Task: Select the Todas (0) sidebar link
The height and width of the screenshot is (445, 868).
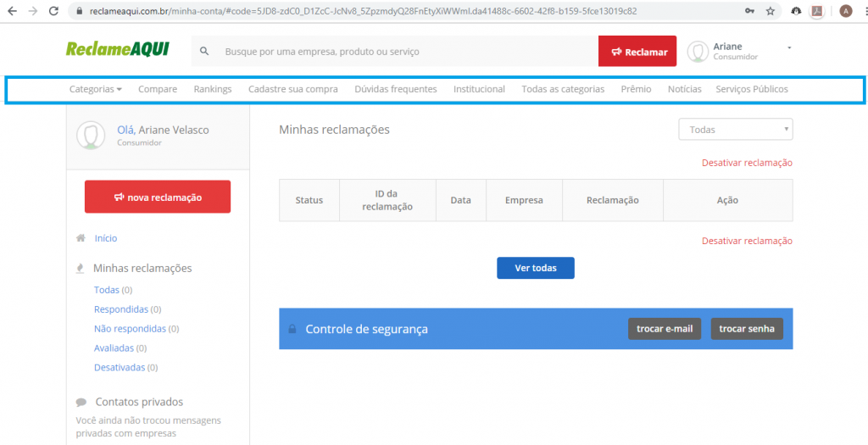Action: (x=113, y=290)
